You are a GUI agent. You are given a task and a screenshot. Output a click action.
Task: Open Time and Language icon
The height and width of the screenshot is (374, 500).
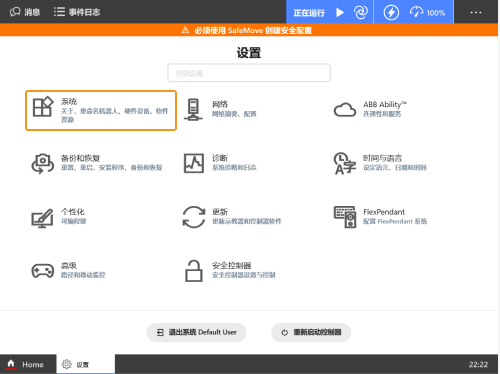tap(345, 163)
